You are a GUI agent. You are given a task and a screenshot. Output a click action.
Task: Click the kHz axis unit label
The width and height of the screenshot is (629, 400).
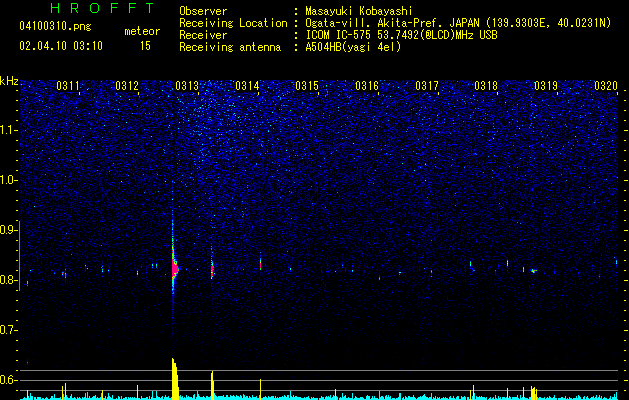point(9,81)
